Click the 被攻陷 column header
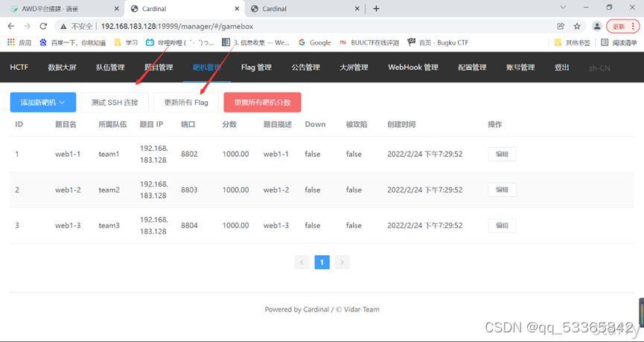Viewport: 644px width, 342px height. [x=357, y=124]
